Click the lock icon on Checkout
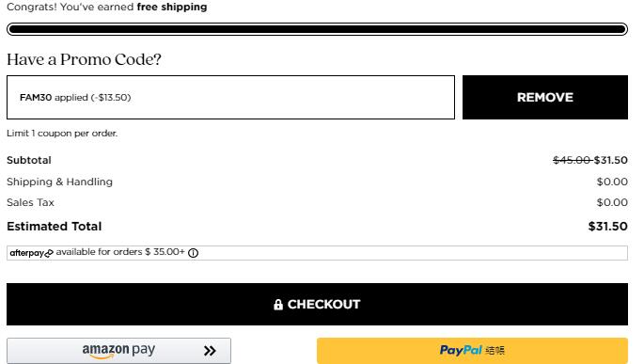Viewport: 644px width, 364px height. (278, 305)
